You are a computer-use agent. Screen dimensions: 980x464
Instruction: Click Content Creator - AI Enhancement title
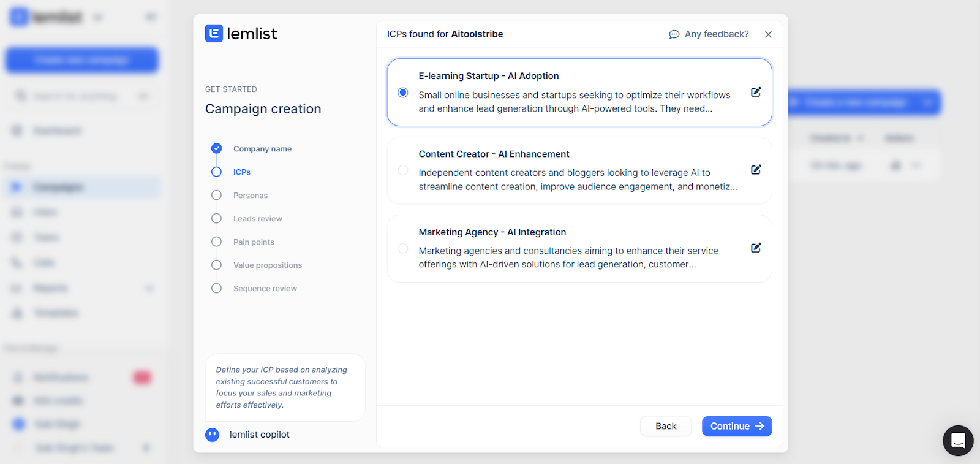tap(494, 154)
